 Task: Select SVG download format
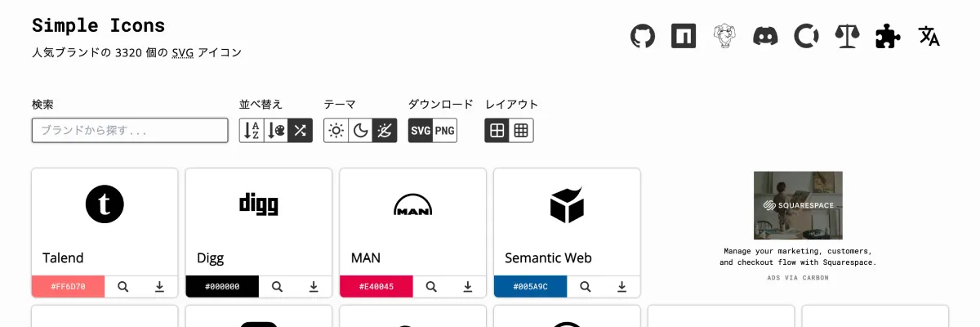click(421, 131)
